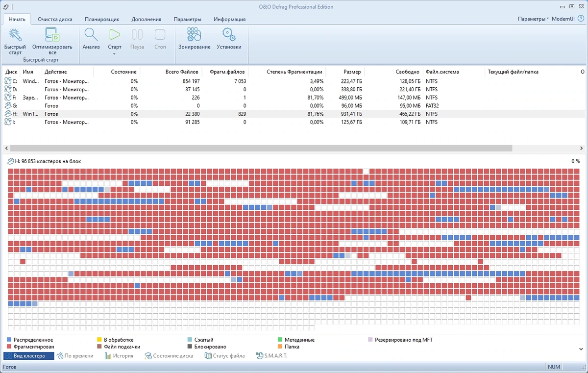Sort by the Диск column header
The height and width of the screenshot is (373, 588).
coord(11,72)
